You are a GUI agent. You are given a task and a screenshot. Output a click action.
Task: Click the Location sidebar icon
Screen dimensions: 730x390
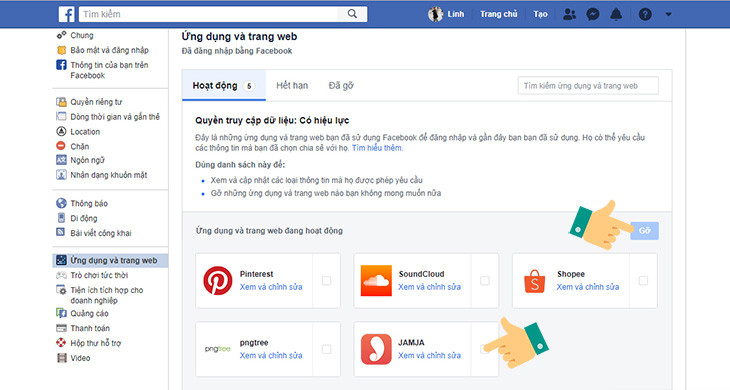(61, 131)
